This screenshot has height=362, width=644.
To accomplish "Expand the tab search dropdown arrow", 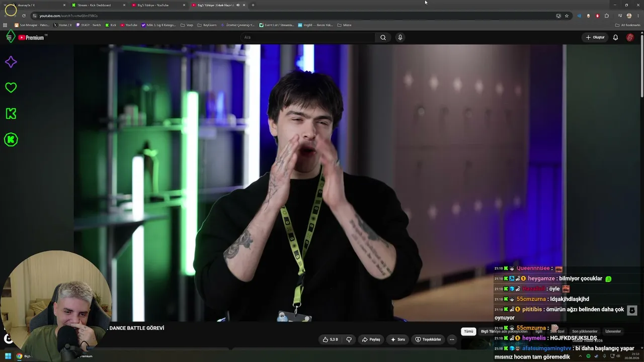I will tap(5, 5).
